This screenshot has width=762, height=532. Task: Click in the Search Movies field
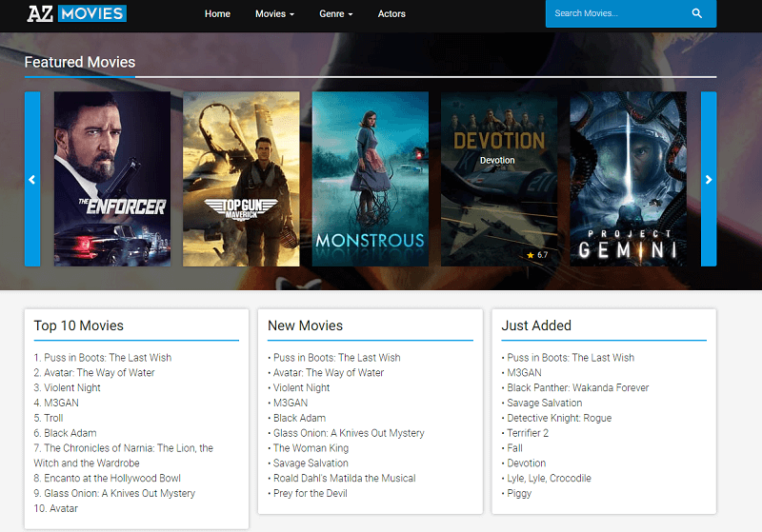click(614, 13)
